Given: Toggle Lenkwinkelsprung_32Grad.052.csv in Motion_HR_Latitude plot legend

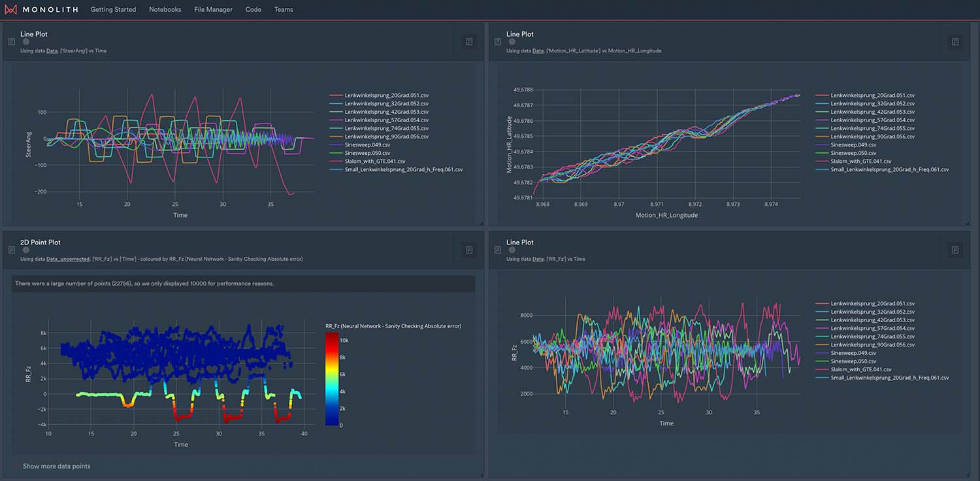Looking at the screenshot, I should [x=865, y=104].
